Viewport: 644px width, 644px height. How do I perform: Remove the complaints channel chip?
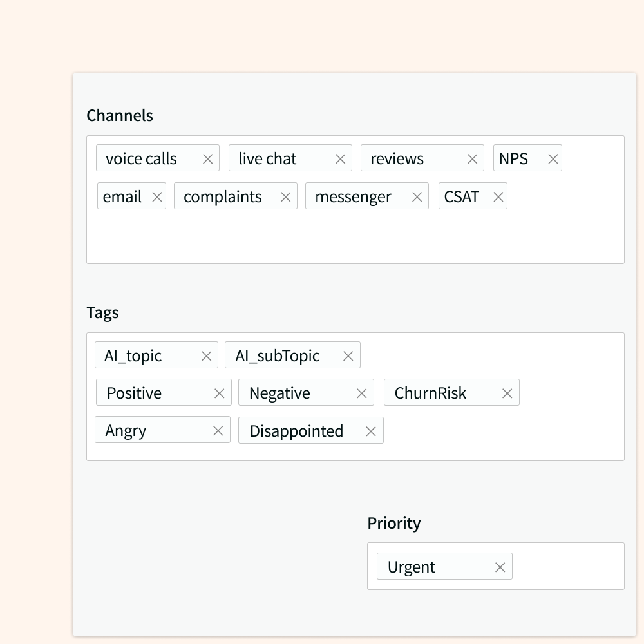(285, 196)
